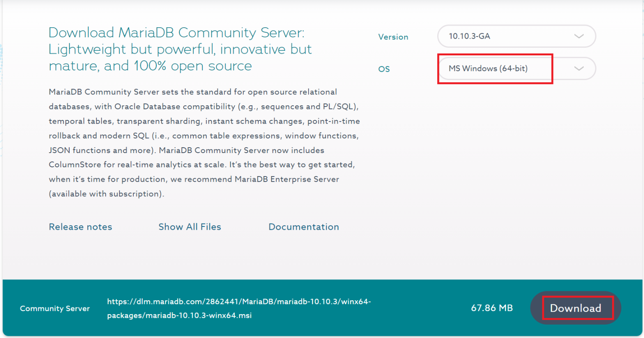Click the teal download bar at the bottom

tap(322, 308)
